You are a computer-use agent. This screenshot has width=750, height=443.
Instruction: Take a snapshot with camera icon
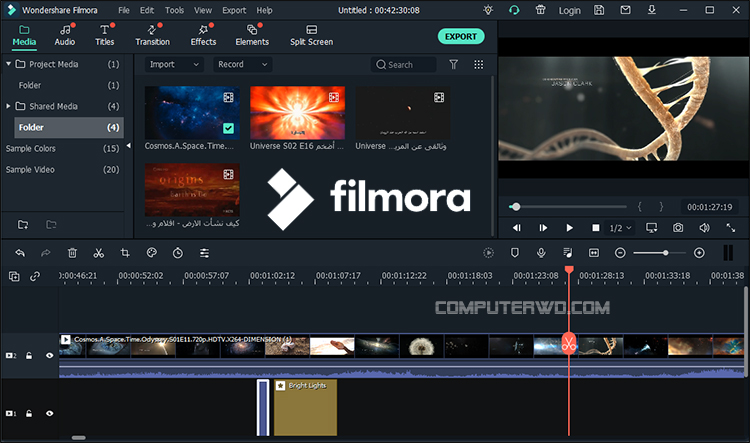click(x=678, y=228)
